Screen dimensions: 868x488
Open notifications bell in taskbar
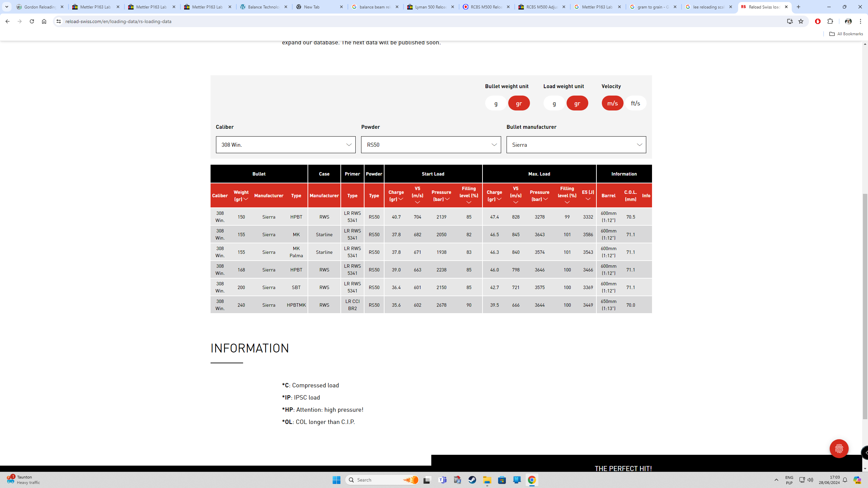point(845,480)
